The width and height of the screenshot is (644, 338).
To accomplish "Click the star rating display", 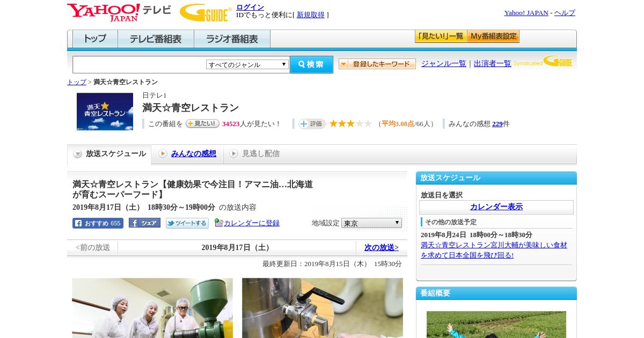I will [x=350, y=123].
